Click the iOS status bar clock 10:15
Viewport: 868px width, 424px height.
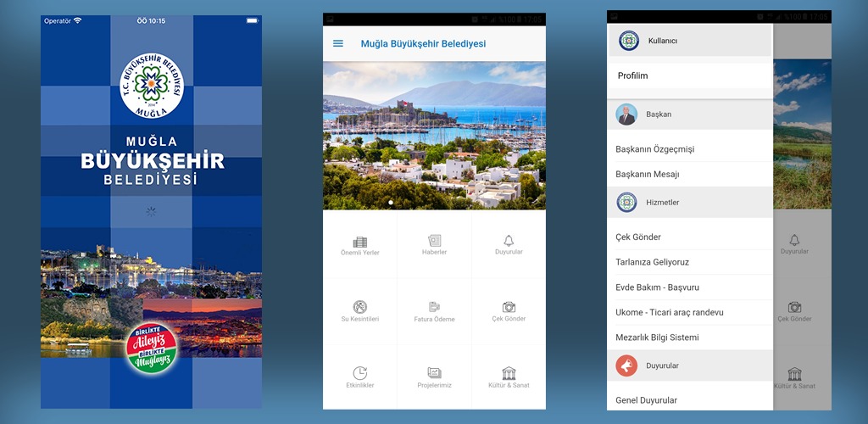(x=151, y=20)
